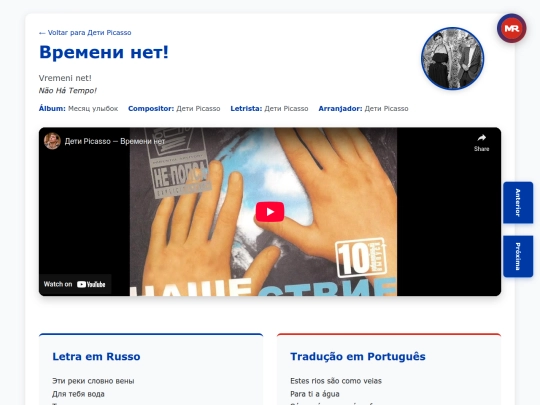Click the Letrista value Дети Picasso
This screenshot has height=405, width=540.
[286, 108]
